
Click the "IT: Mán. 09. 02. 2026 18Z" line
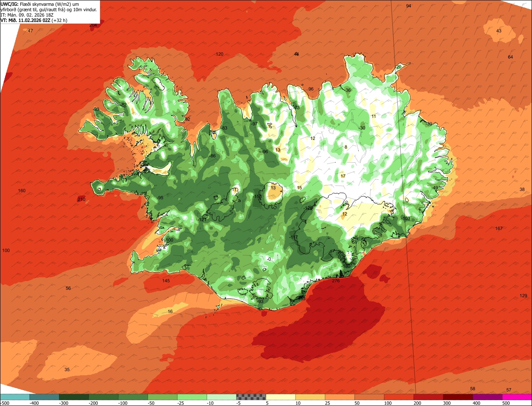27,15
